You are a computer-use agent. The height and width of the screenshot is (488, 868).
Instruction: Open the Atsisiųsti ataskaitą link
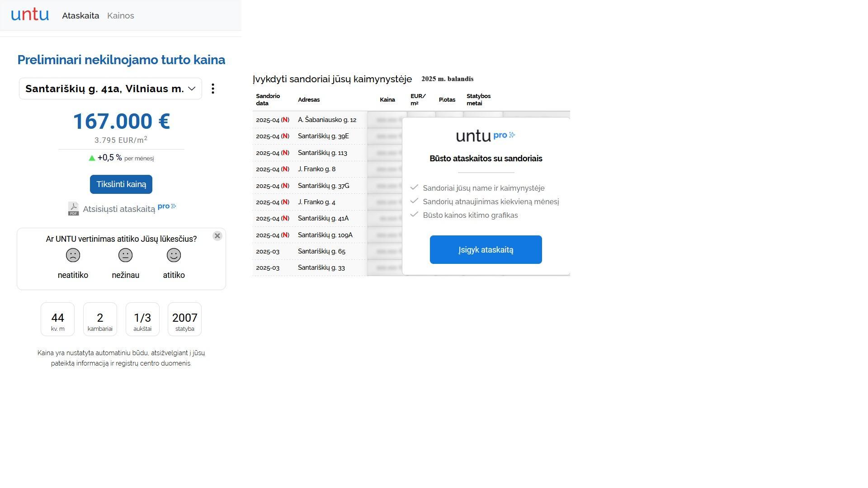[x=119, y=209]
